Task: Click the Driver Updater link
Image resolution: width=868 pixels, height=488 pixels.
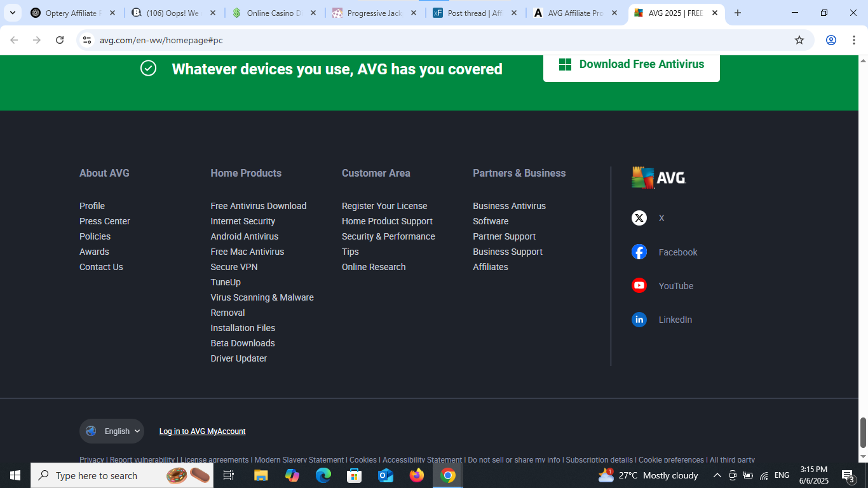Action: tap(239, 358)
